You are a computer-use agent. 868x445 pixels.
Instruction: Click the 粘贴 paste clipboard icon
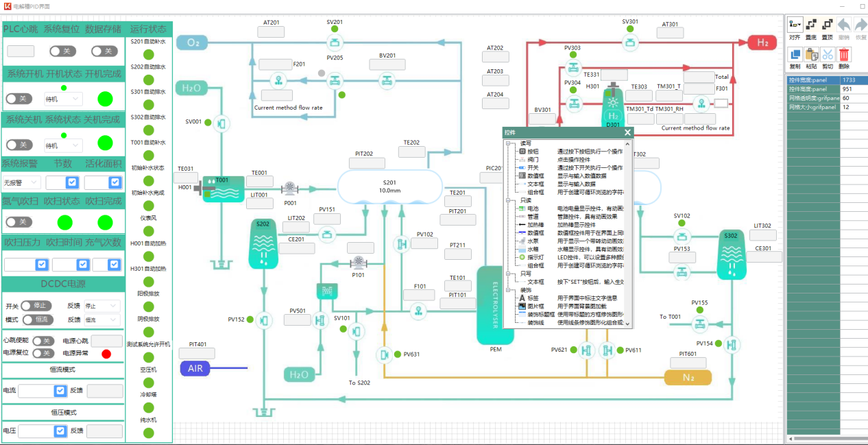[x=811, y=55]
